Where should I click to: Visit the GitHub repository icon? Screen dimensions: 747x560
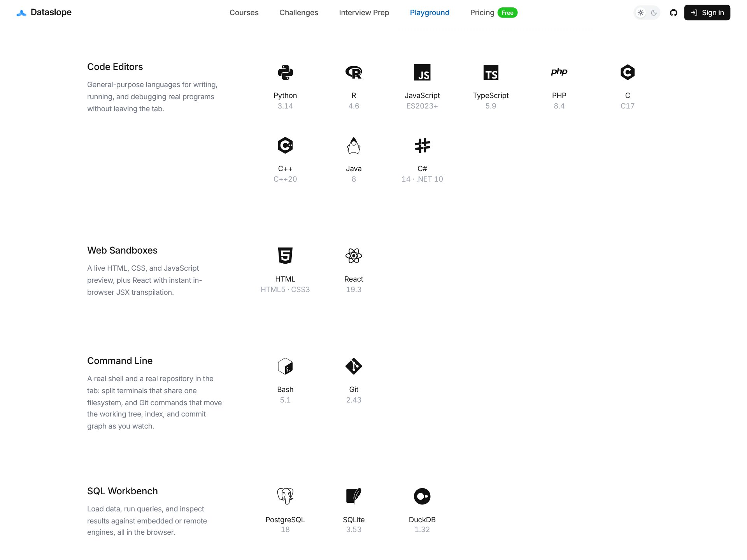point(673,13)
